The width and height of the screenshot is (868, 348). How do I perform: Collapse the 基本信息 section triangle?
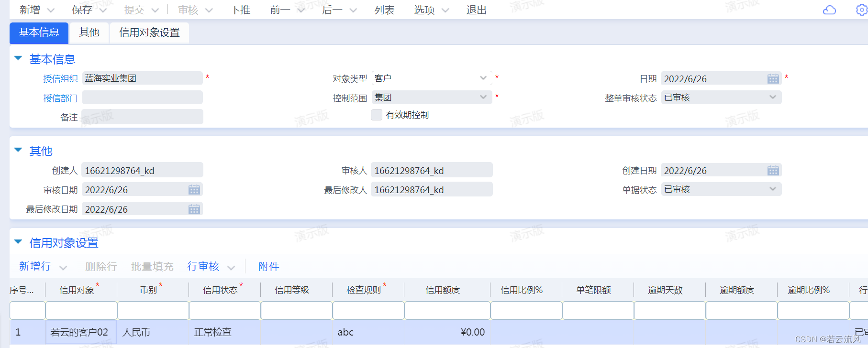[x=18, y=58]
